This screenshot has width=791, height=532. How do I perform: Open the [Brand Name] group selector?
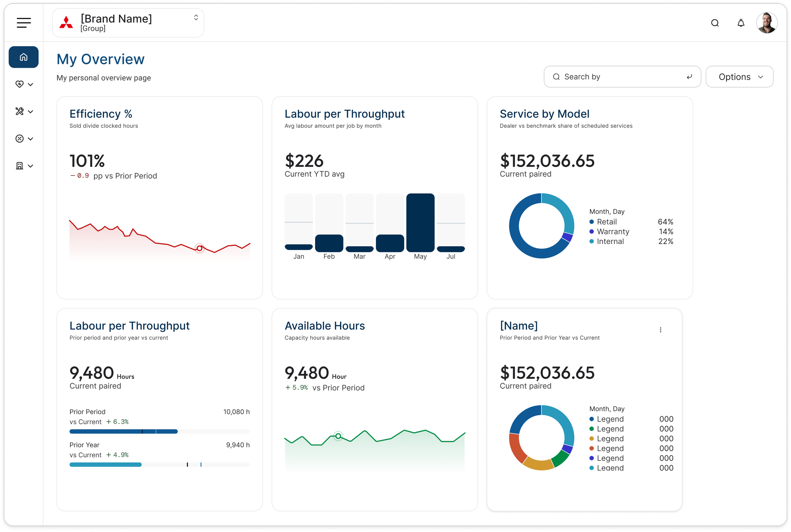pyautogui.click(x=128, y=23)
